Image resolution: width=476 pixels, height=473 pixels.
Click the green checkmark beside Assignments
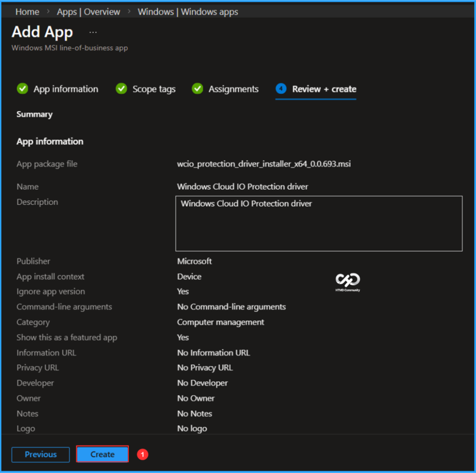pyautogui.click(x=197, y=89)
